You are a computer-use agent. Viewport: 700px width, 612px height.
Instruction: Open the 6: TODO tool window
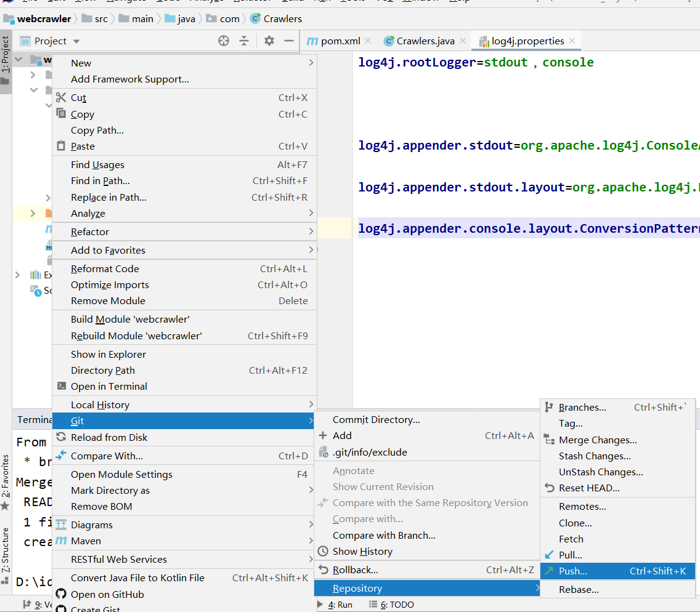[x=397, y=605]
